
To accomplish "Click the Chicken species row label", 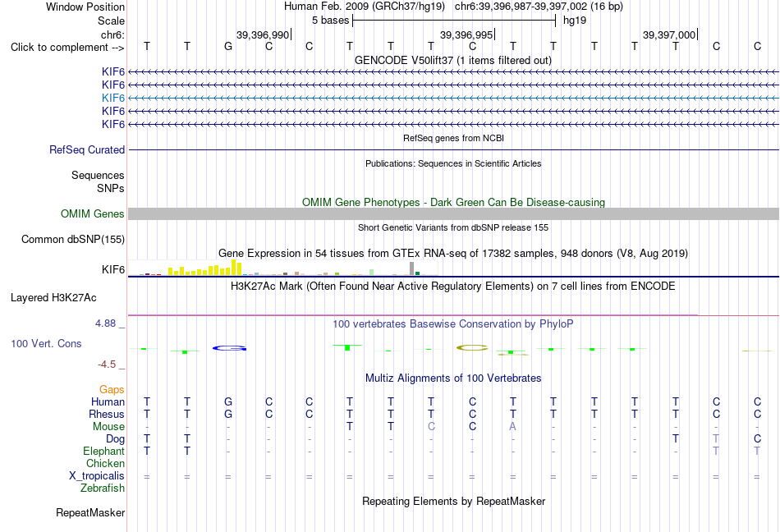I will click(105, 463).
